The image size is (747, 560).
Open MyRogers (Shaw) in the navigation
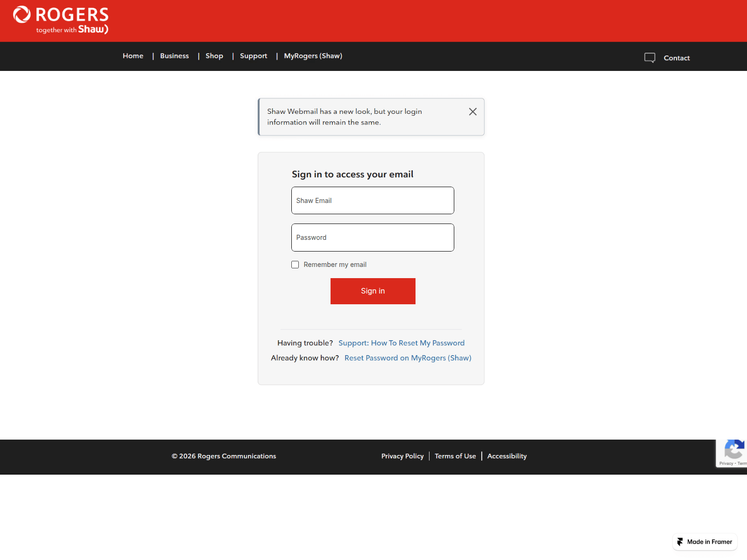click(x=313, y=56)
